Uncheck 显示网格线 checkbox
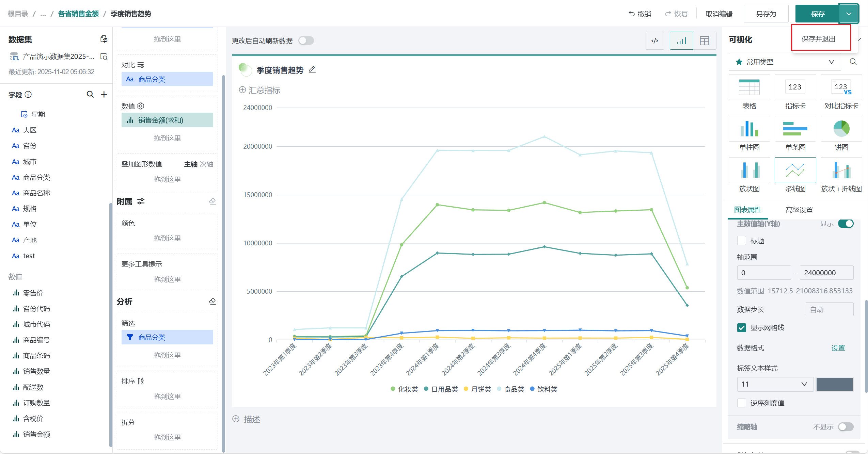 coord(742,328)
